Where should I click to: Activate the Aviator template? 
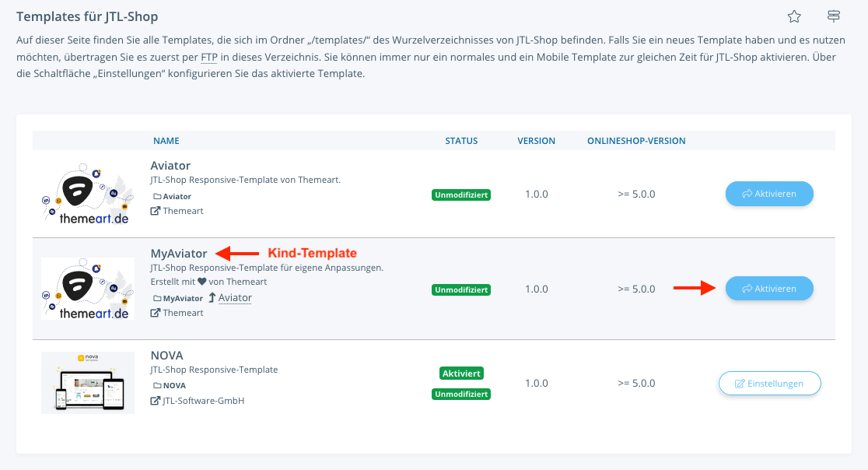769,194
